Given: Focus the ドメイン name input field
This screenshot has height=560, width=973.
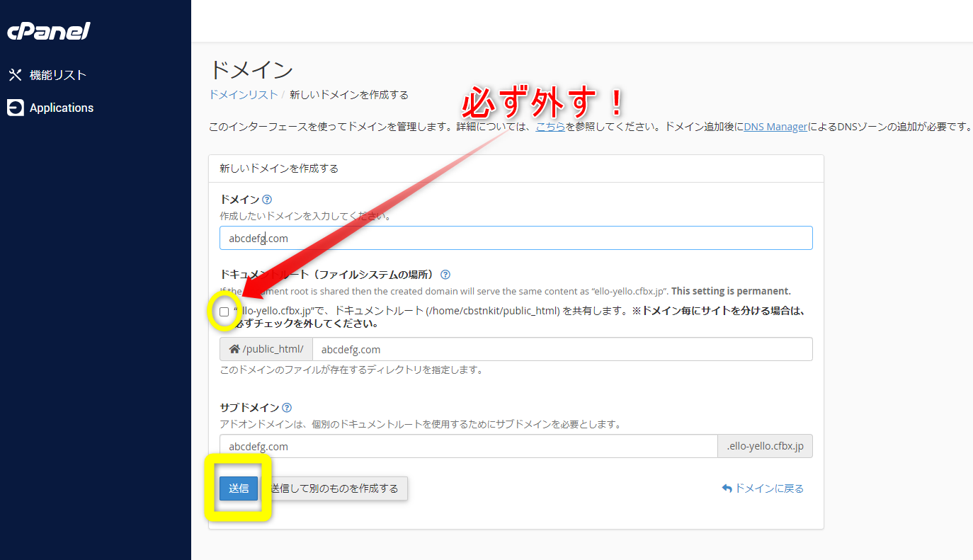Looking at the screenshot, I should (516, 238).
